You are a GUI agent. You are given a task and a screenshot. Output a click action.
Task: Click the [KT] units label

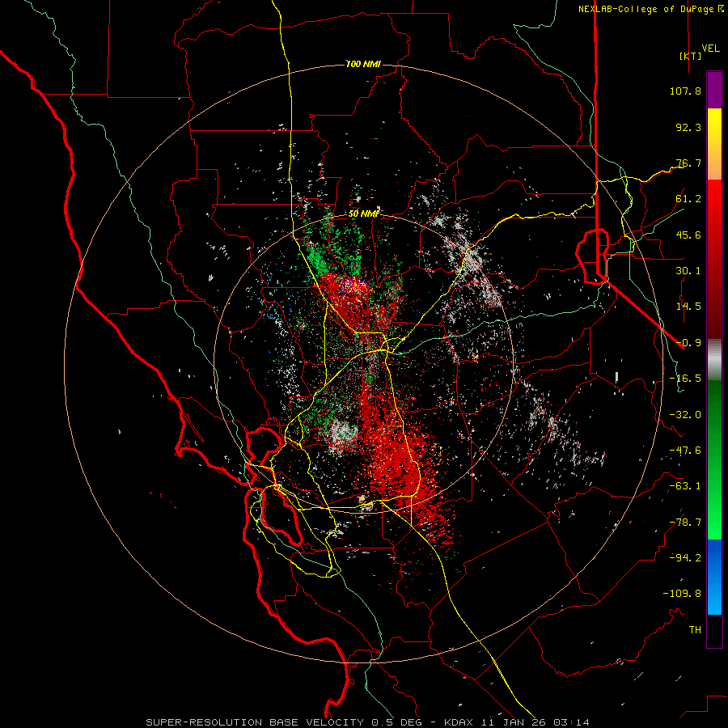pos(690,56)
